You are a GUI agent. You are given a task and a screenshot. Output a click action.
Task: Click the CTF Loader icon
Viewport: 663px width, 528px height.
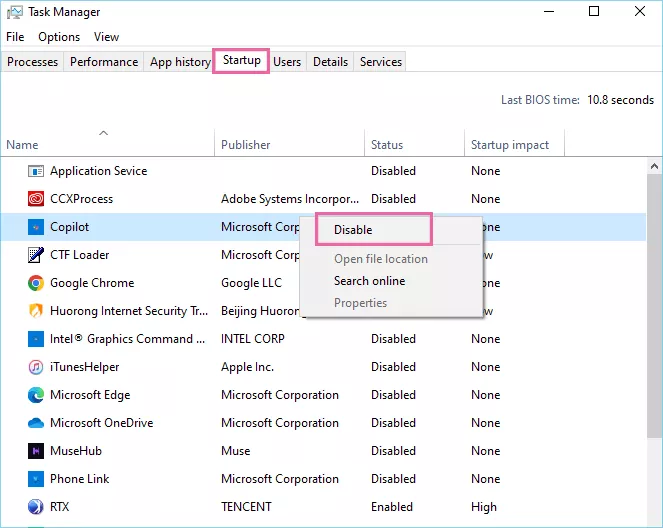(x=36, y=255)
